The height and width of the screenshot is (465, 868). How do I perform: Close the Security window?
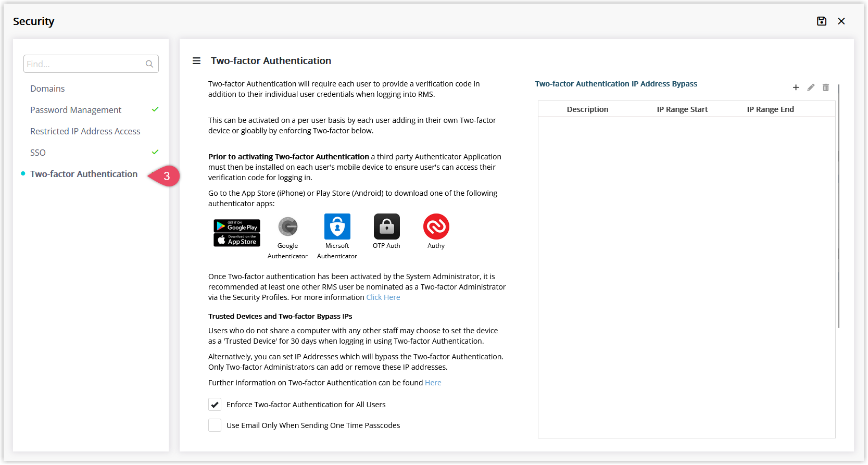pos(841,21)
